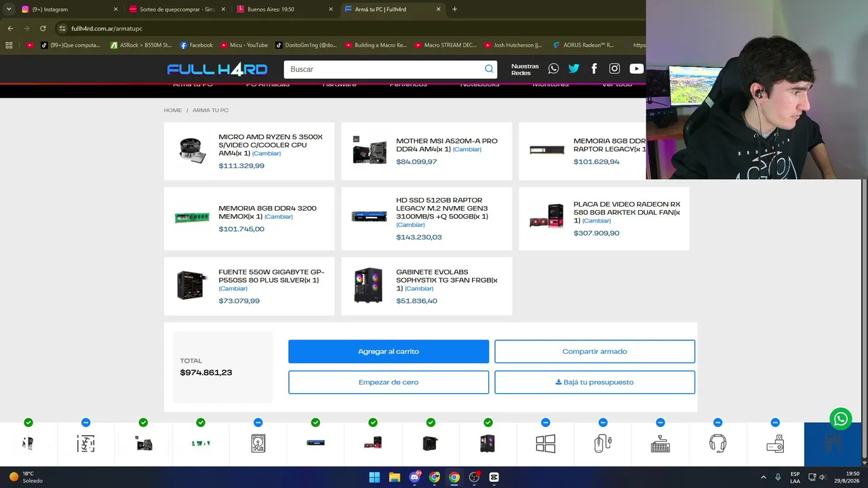Screen dimensions: 868x488
Task: Click the Empezar de cero button
Action: point(389,382)
